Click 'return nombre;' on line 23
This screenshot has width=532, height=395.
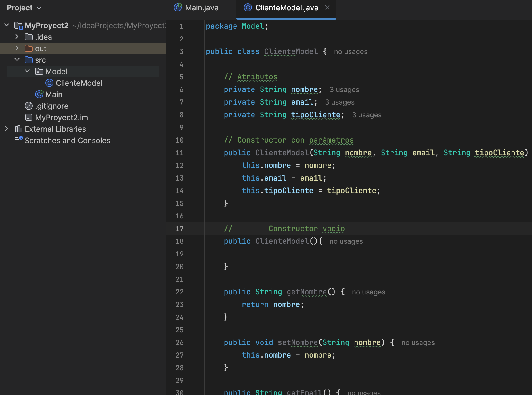(x=273, y=305)
